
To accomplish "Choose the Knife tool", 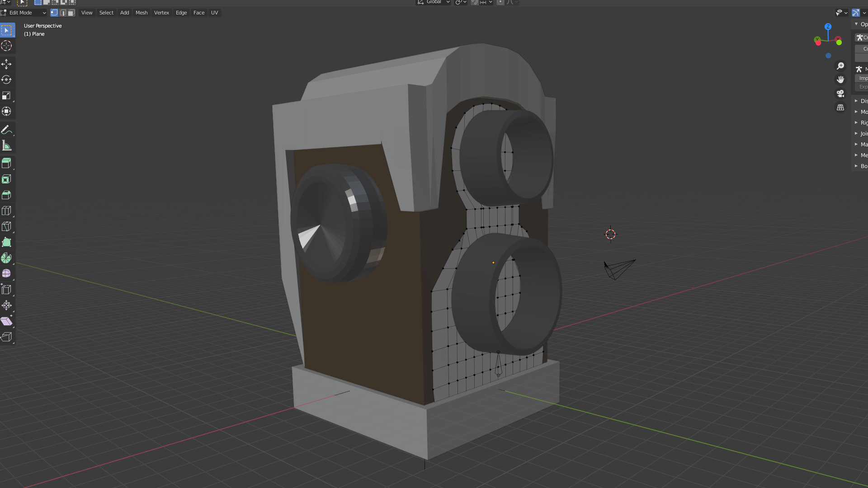I will coord(7,227).
